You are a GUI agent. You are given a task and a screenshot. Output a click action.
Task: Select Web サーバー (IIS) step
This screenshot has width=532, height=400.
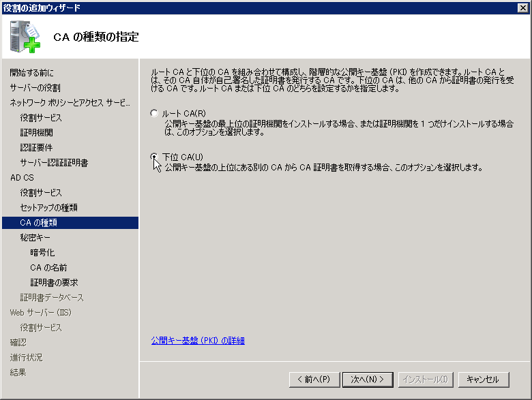click(41, 313)
